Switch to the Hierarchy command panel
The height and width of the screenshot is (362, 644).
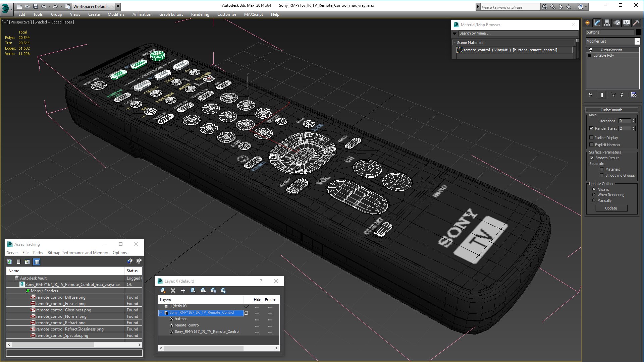coord(607,23)
